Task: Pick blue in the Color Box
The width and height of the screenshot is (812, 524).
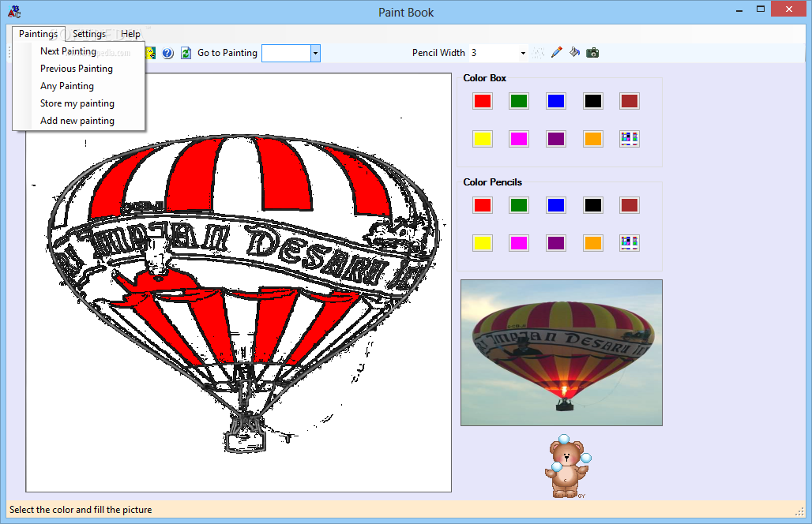Action: (556, 101)
